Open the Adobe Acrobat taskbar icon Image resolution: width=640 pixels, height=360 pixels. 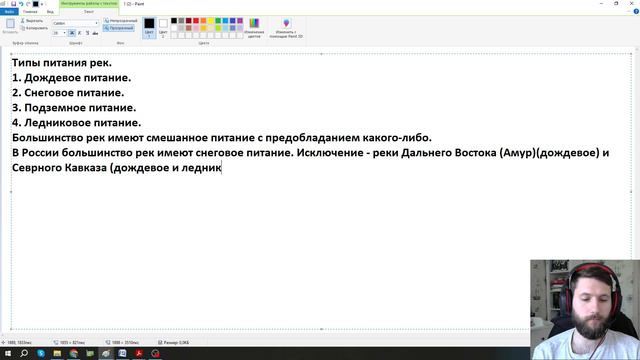(x=139, y=353)
